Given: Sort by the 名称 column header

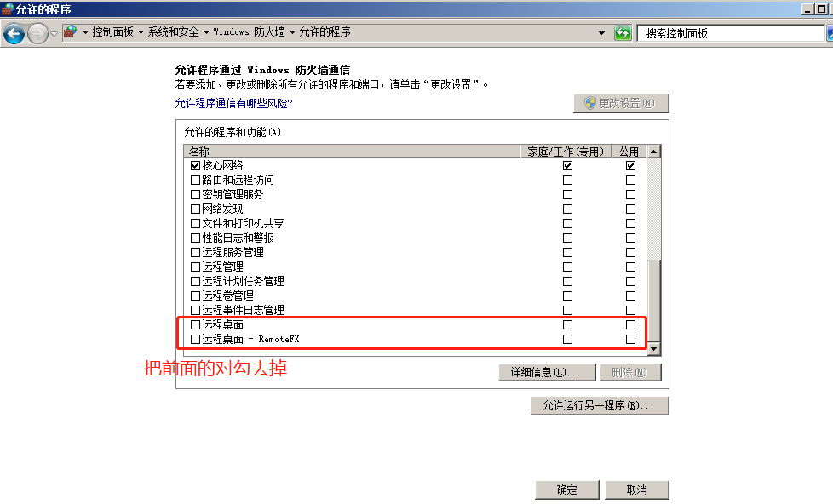Looking at the screenshot, I should click(x=352, y=152).
